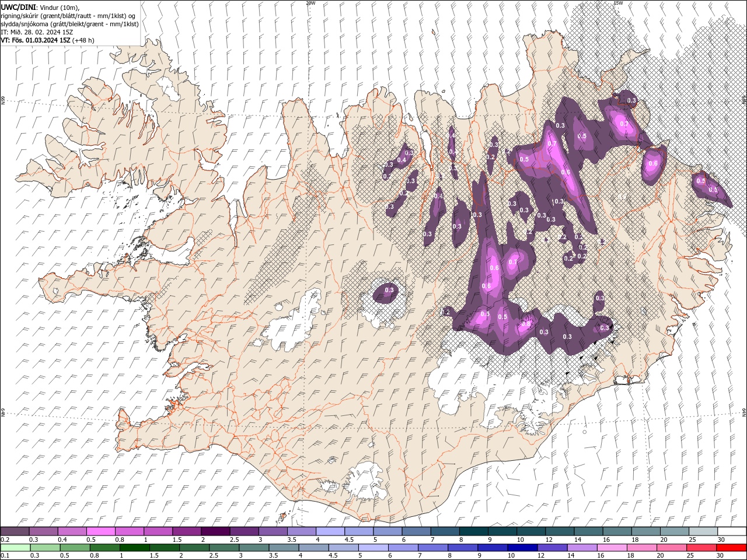Select the deep blue 10 swatch, bottom legend row
747x560 pixels.
tap(522, 548)
